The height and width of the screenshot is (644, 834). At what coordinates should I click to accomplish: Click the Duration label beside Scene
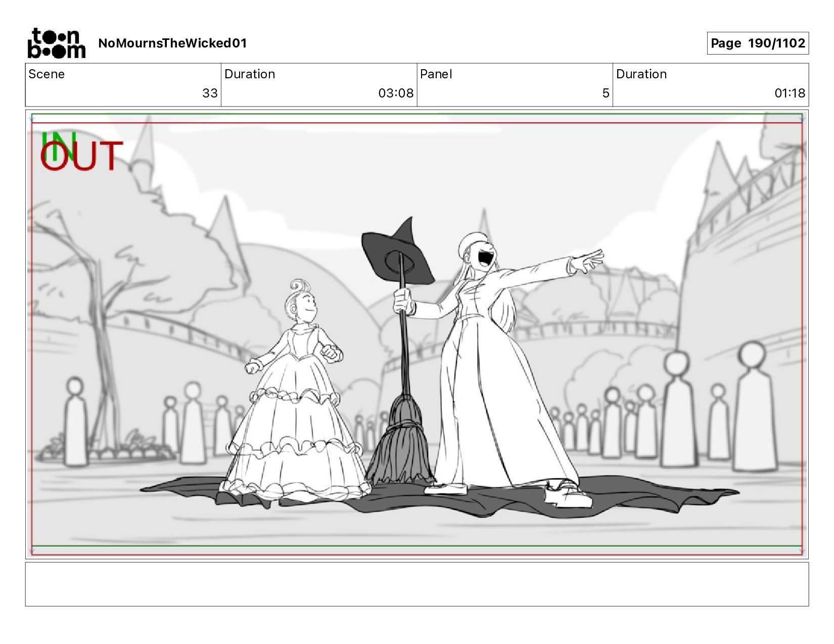[x=250, y=74]
